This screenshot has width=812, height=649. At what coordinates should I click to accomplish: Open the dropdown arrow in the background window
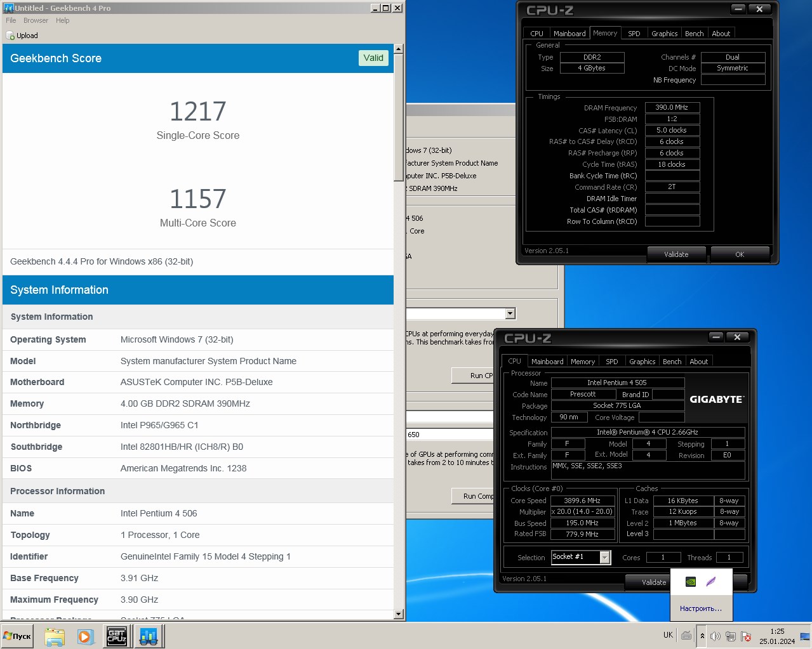click(510, 313)
